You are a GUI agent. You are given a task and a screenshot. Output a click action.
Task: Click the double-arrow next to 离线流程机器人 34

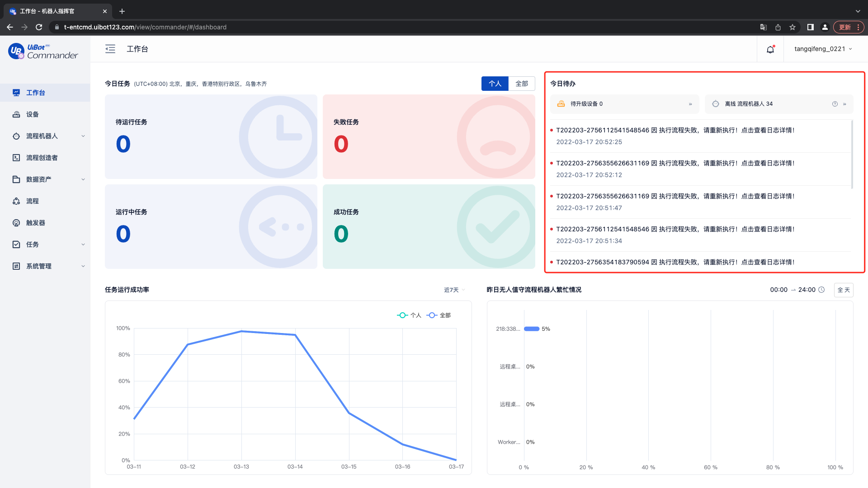click(844, 104)
